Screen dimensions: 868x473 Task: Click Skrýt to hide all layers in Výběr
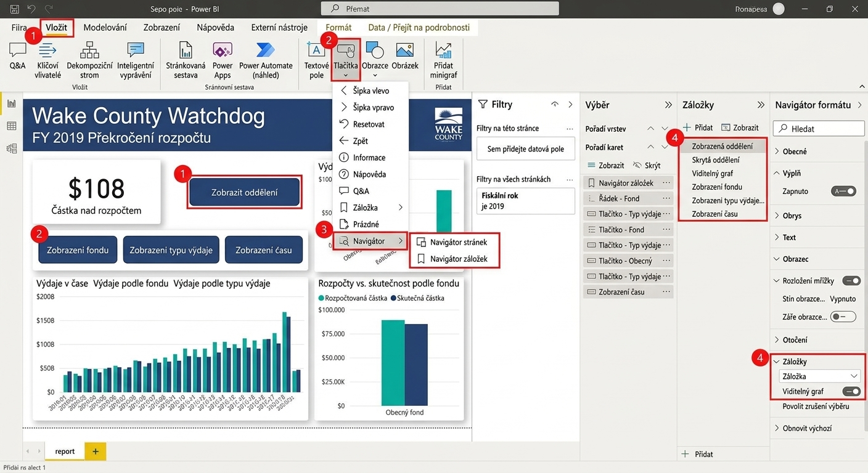click(x=646, y=165)
